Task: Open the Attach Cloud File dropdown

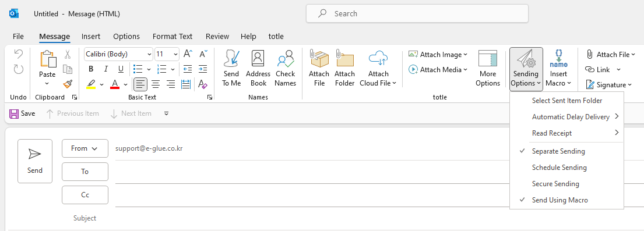Action: 378,68
